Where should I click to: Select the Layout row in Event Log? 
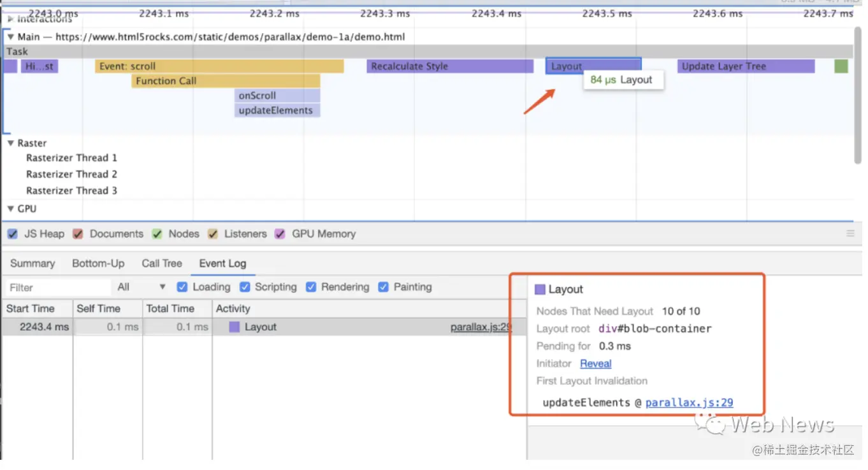pyautogui.click(x=264, y=327)
